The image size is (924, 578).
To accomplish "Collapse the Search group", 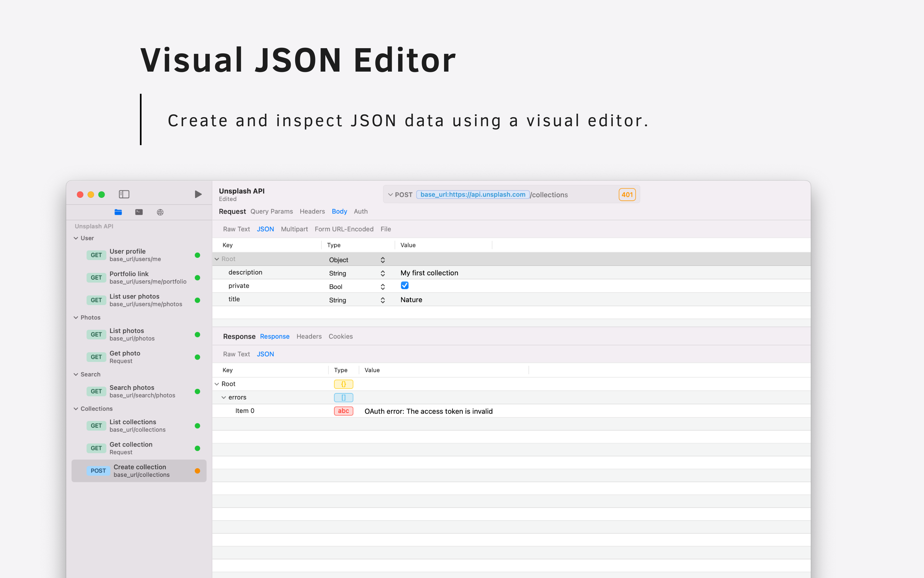I will 76,375.
